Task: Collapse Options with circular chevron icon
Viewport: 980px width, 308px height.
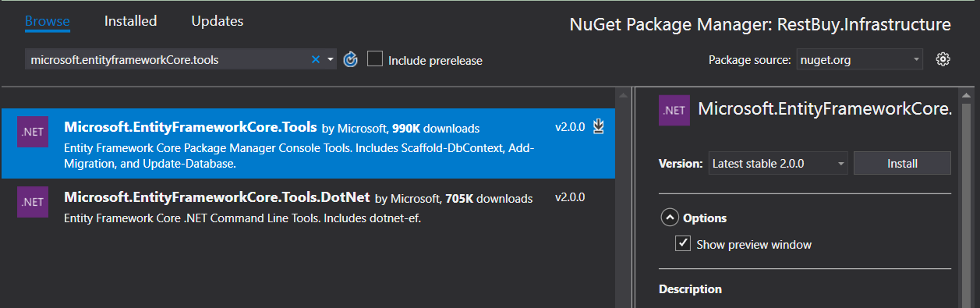Action: click(669, 218)
